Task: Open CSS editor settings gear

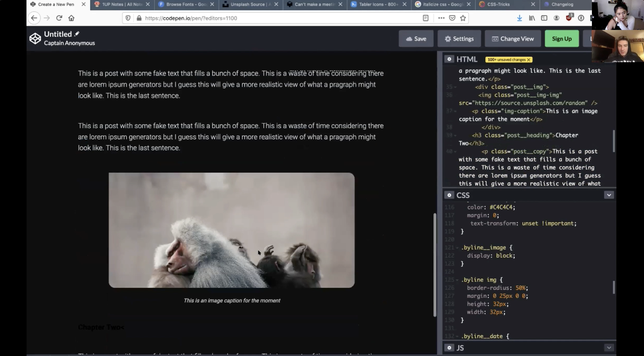Action: (x=449, y=195)
